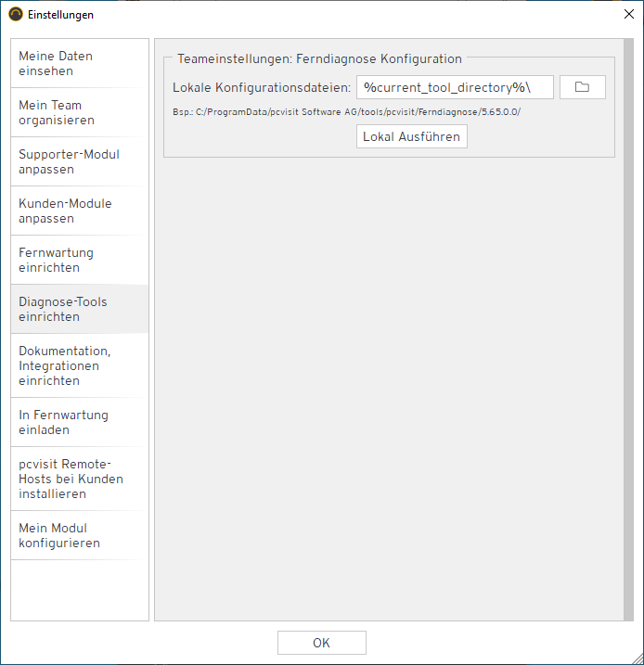Click the Teameinstellungen: Ferndiagnose Konfiguration heading
644x665 pixels.
(319, 58)
